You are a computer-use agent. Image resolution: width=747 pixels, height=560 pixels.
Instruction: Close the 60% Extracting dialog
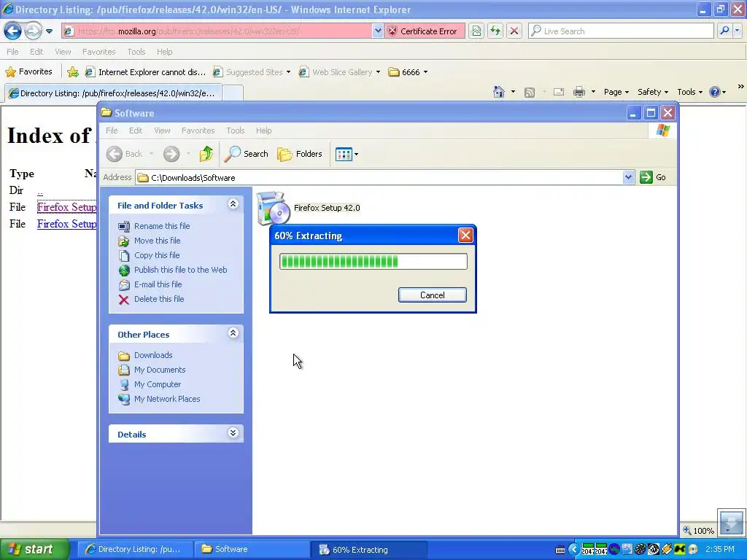tap(465, 236)
